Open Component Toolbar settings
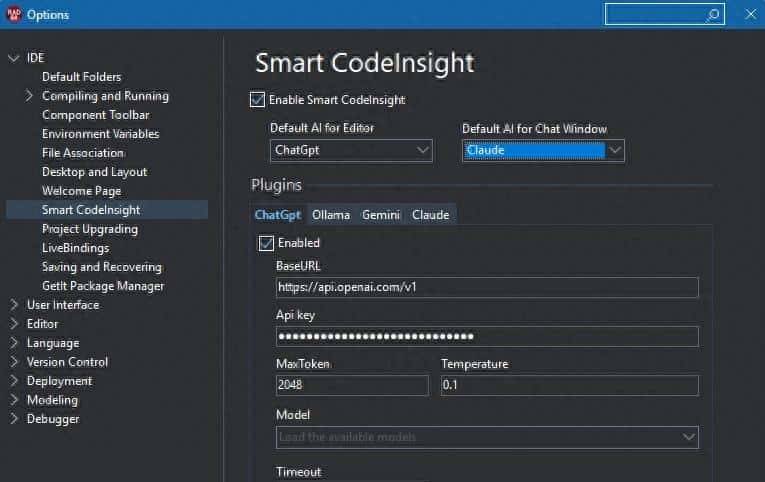Screen dimensions: 765x482 (x=96, y=115)
